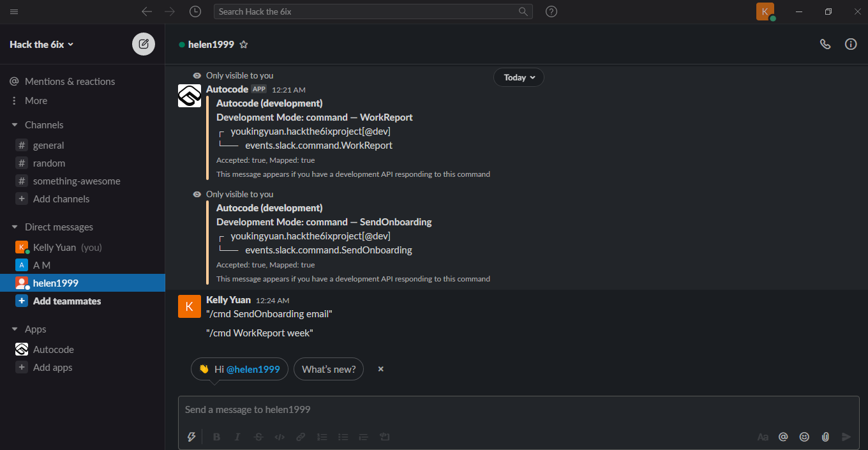Toggle ordered list formatting
868x450 pixels.
pyautogui.click(x=322, y=437)
